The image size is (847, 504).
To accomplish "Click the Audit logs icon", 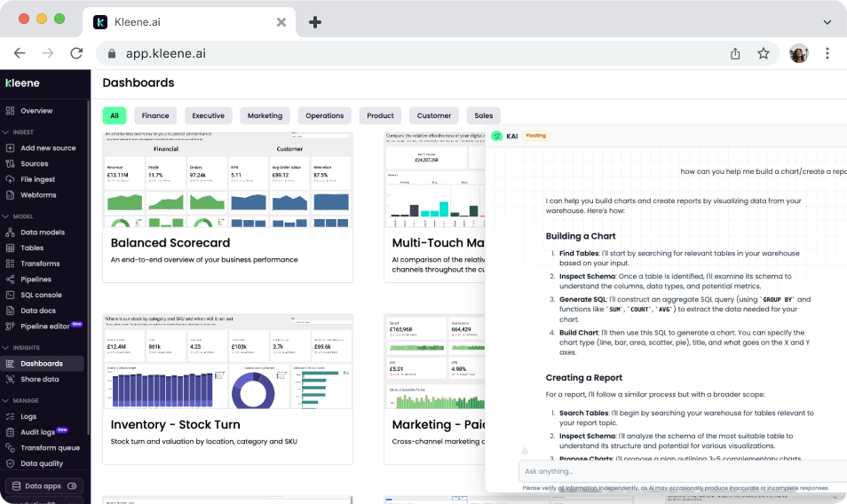I will [10, 432].
